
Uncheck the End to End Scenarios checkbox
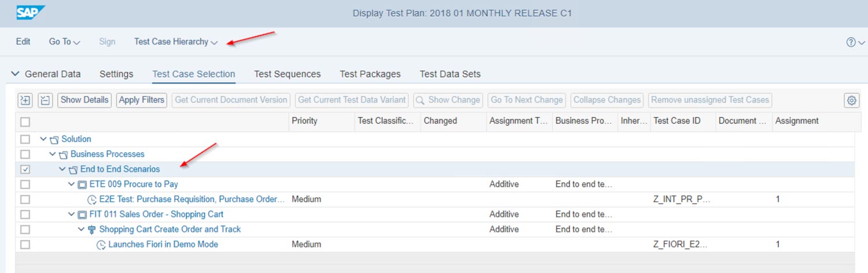point(25,169)
